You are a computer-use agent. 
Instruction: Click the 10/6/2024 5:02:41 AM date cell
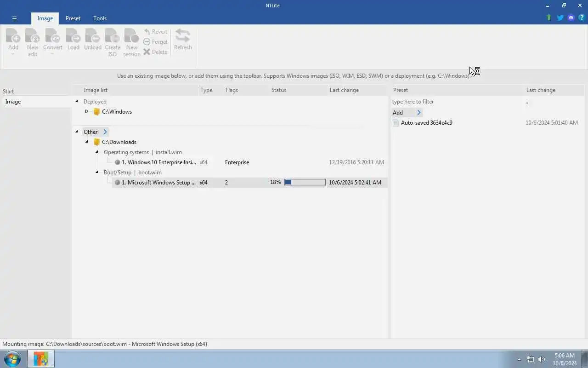tap(355, 183)
